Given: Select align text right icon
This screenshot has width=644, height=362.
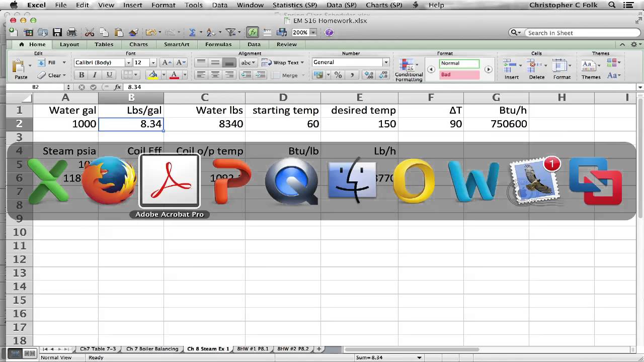Looking at the screenshot, I should (x=229, y=75).
